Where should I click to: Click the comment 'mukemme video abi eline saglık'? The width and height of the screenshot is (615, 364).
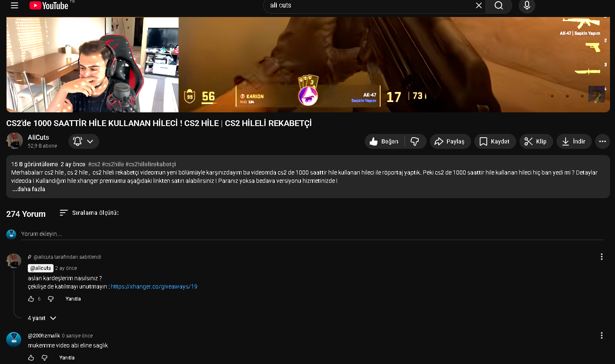tap(68, 345)
